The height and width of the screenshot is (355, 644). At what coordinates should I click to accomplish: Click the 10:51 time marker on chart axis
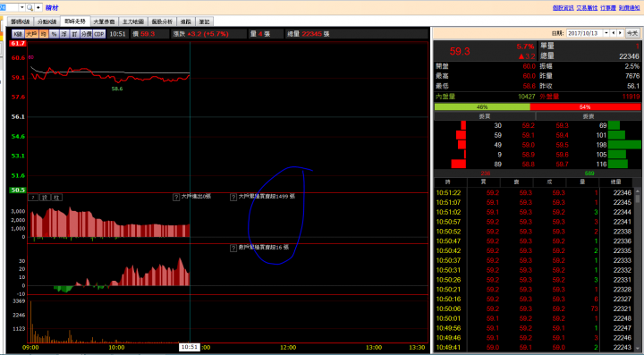point(190,347)
